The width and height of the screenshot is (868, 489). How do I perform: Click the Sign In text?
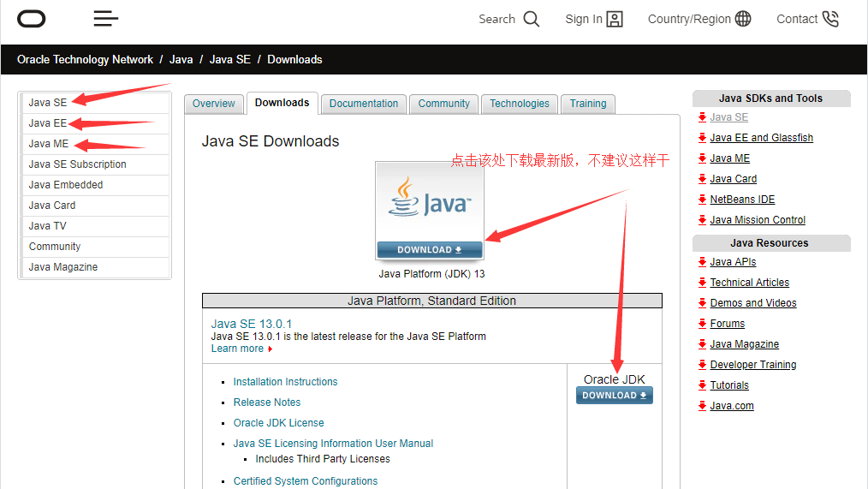click(x=584, y=19)
